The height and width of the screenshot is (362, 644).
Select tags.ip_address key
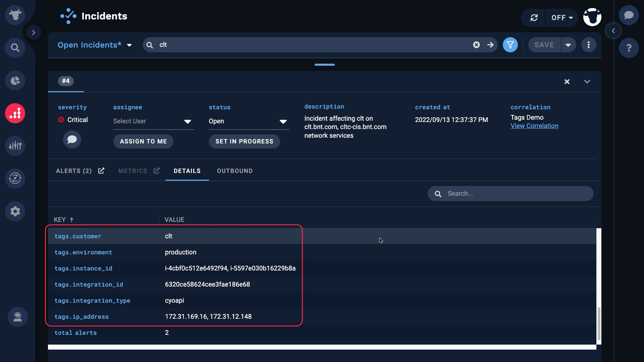[82, 317]
